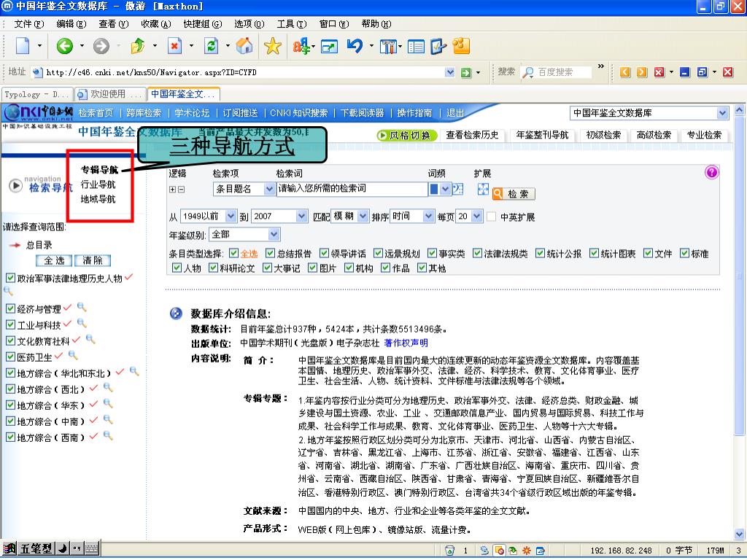
Task: Enable the 中英扩展 checkbox
Action: [491, 217]
